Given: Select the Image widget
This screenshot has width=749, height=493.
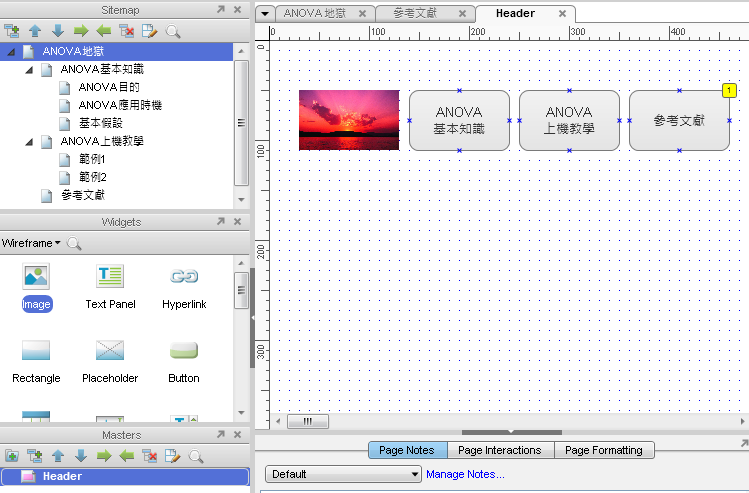Looking at the screenshot, I should click(36, 288).
